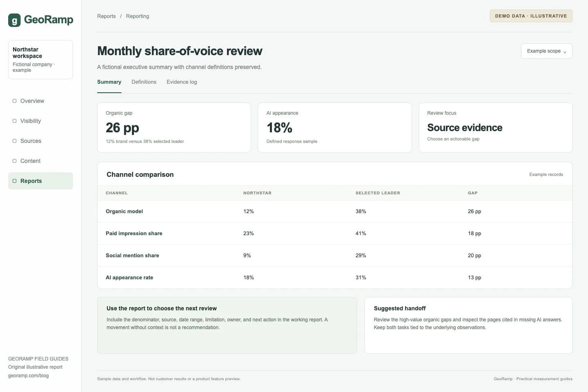Click the 38% selected leader value
The image size is (588, 392).
pyautogui.click(x=361, y=212)
